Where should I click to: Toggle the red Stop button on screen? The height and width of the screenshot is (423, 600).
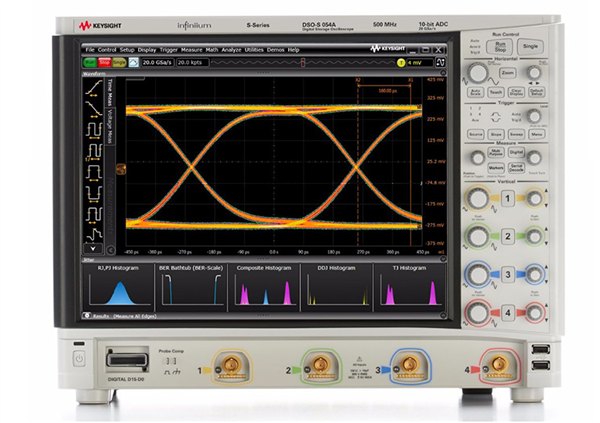pos(104,62)
